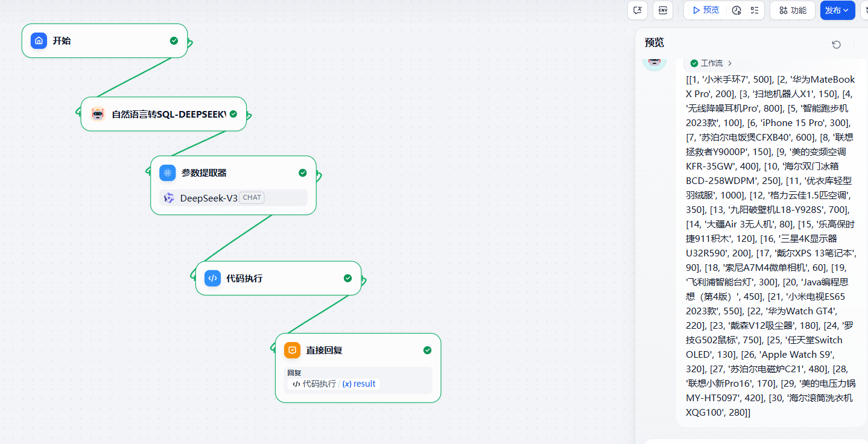Open the run history clock icon
The image size is (868, 444).
[x=737, y=10]
